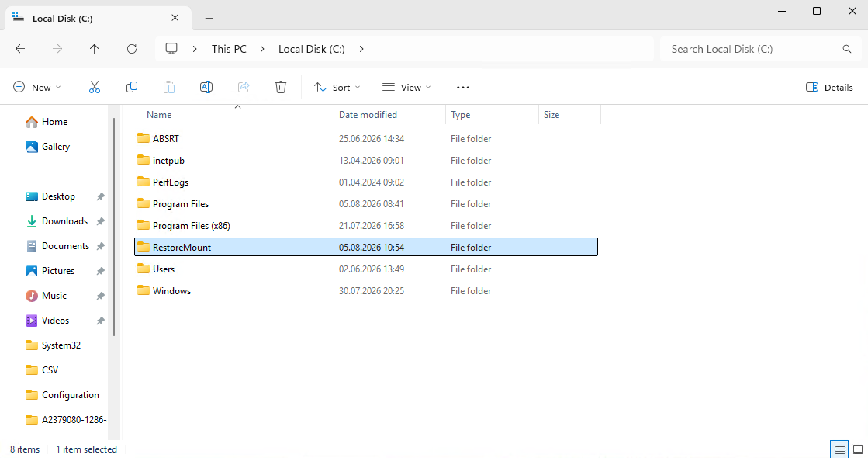Select the Program Files folder row
868x458 pixels.
[x=366, y=204]
